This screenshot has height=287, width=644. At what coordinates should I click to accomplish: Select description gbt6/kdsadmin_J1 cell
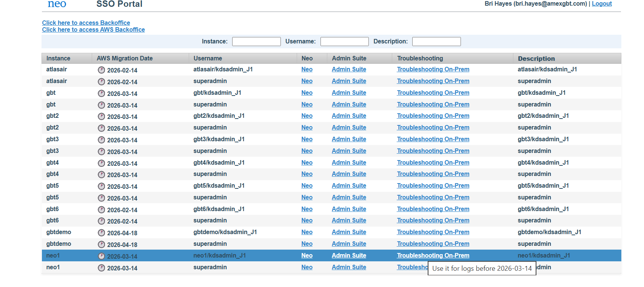tap(543, 209)
